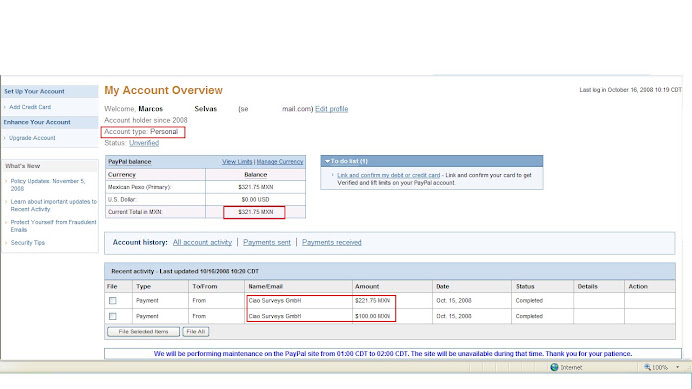The width and height of the screenshot is (692, 389).
Task: Open Policy Updates November 5 2008 link
Action: pyautogui.click(x=48, y=185)
